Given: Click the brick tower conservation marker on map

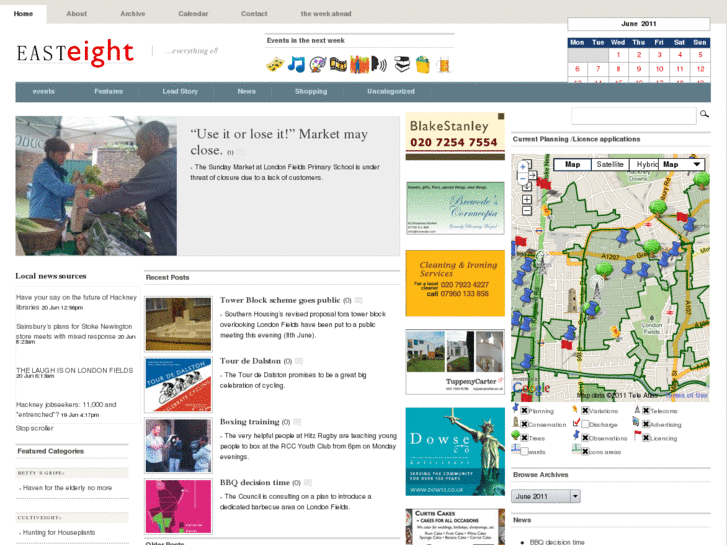Looking at the screenshot, I should click(x=573, y=300).
